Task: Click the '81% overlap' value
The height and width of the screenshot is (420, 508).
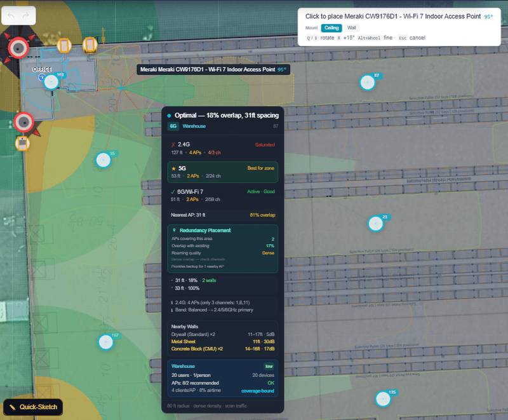Action: click(x=262, y=215)
